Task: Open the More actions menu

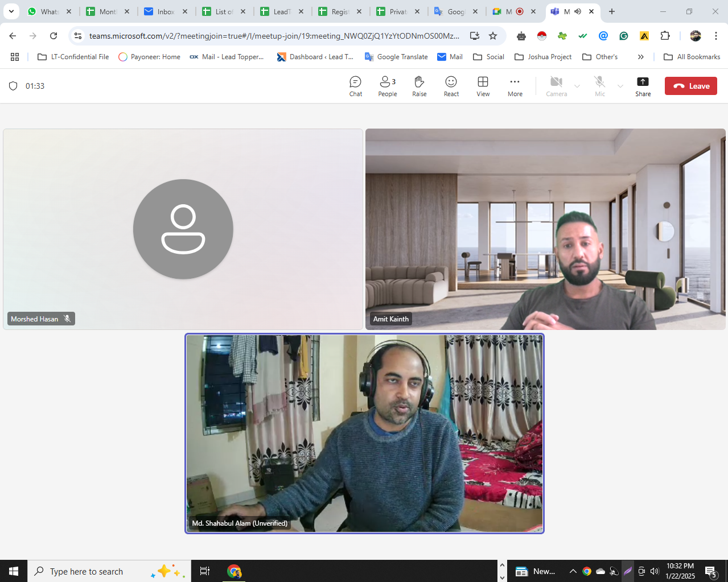Action: tap(515, 86)
